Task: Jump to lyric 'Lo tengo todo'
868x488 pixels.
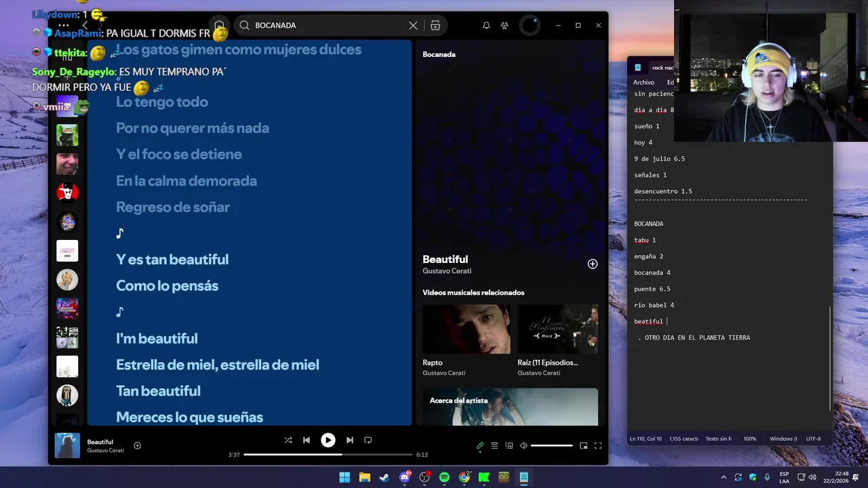Action: click(162, 102)
